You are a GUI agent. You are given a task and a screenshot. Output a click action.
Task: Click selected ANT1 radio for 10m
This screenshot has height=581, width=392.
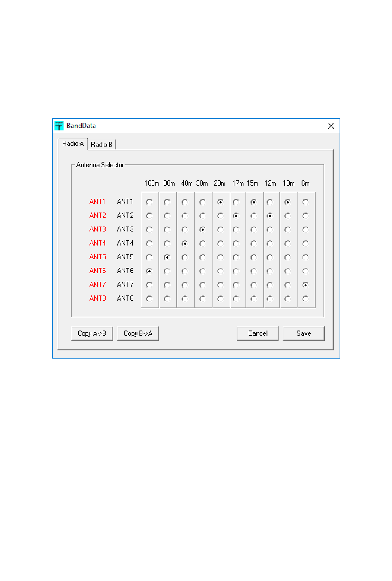click(288, 202)
